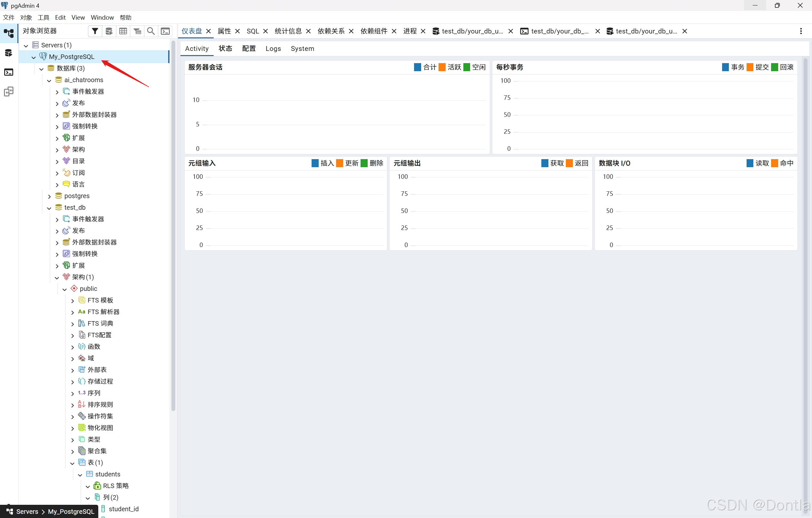Collapse the 架构 (1) node under test_db
Viewport: 812px width, 518px height.
pos(57,277)
